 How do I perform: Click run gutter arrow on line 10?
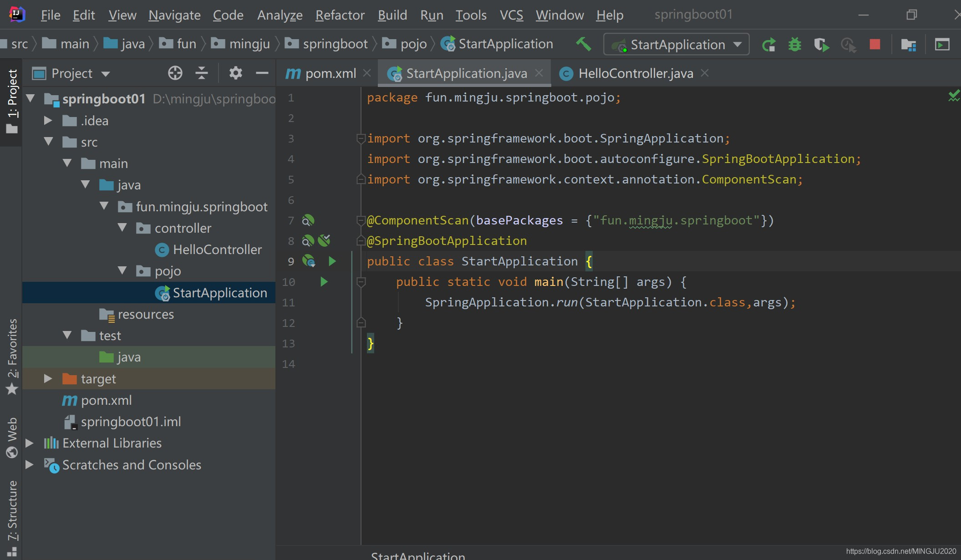pos(324,281)
